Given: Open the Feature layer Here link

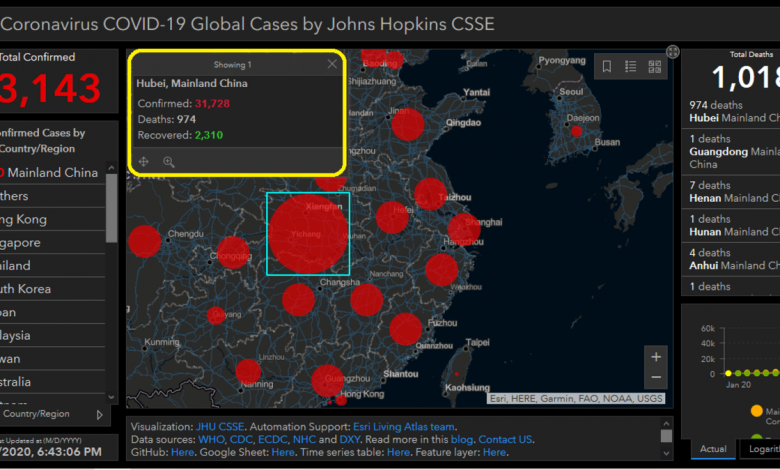Looking at the screenshot, I should tap(494, 453).
